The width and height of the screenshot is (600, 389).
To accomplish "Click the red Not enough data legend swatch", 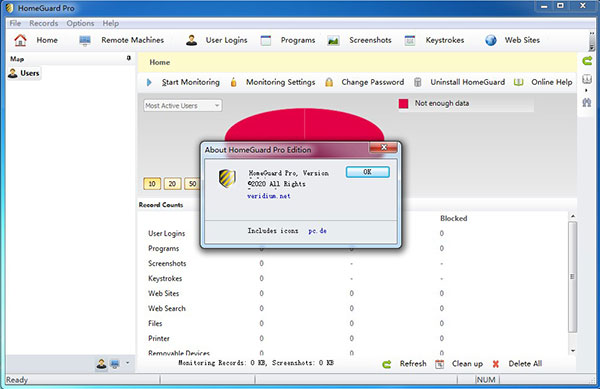I will (x=403, y=104).
